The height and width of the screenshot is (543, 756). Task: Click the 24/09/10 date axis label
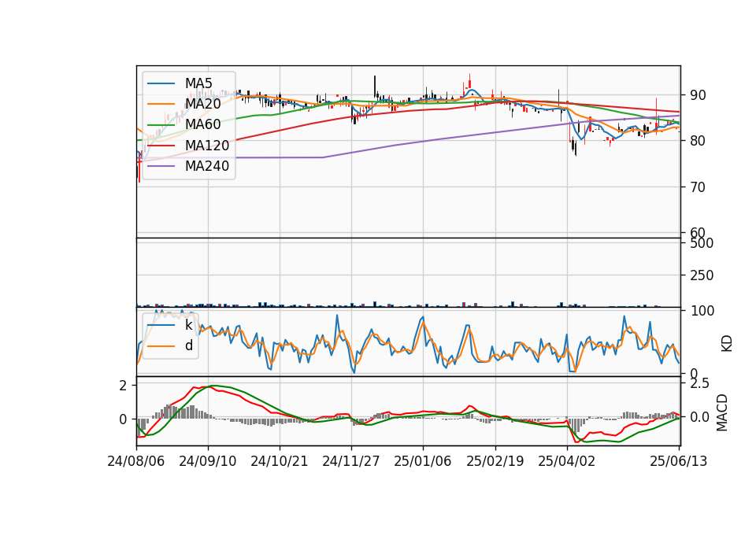click(x=208, y=461)
